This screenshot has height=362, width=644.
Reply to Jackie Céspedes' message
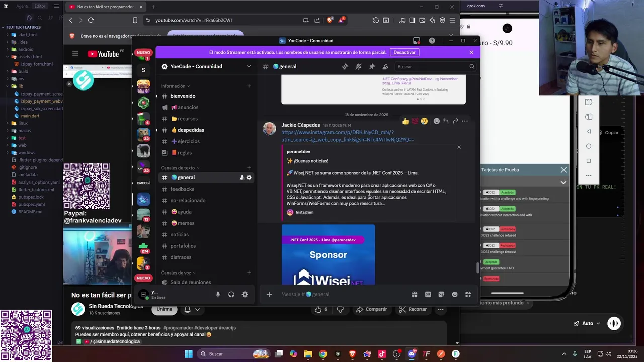[x=446, y=121]
